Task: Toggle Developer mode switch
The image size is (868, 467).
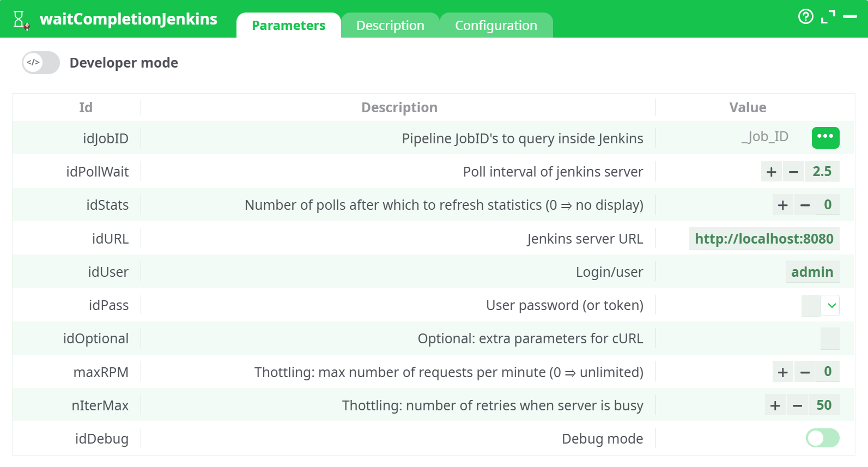Action: coord(41,63)
